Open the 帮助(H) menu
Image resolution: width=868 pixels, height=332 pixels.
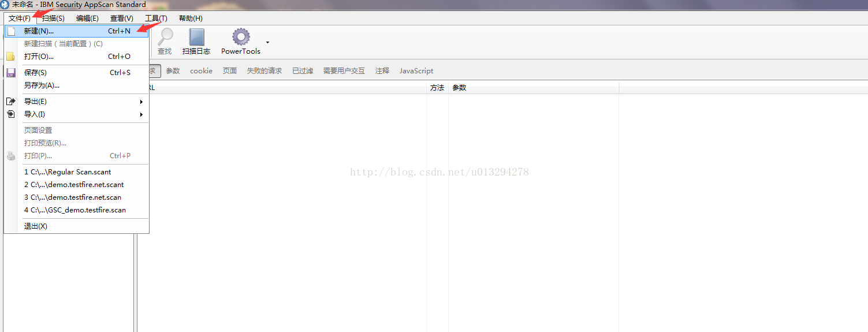pyautogui.click(x=191, y=18)
